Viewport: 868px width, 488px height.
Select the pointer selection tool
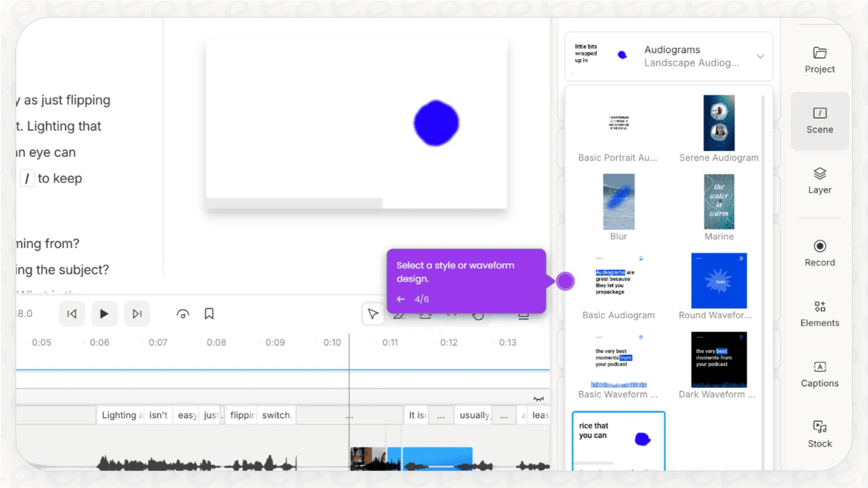pos(373,313)
